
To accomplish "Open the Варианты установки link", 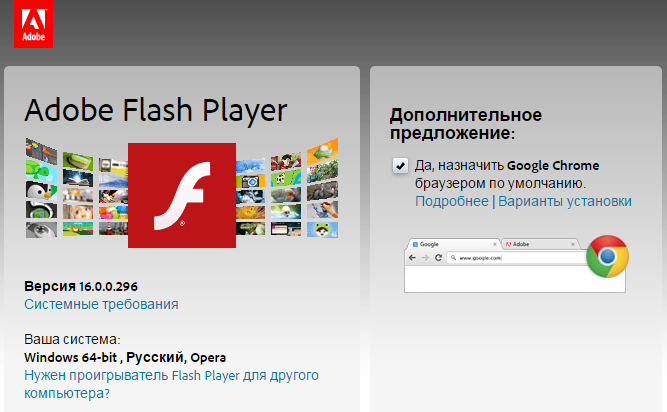I will 565,201.
